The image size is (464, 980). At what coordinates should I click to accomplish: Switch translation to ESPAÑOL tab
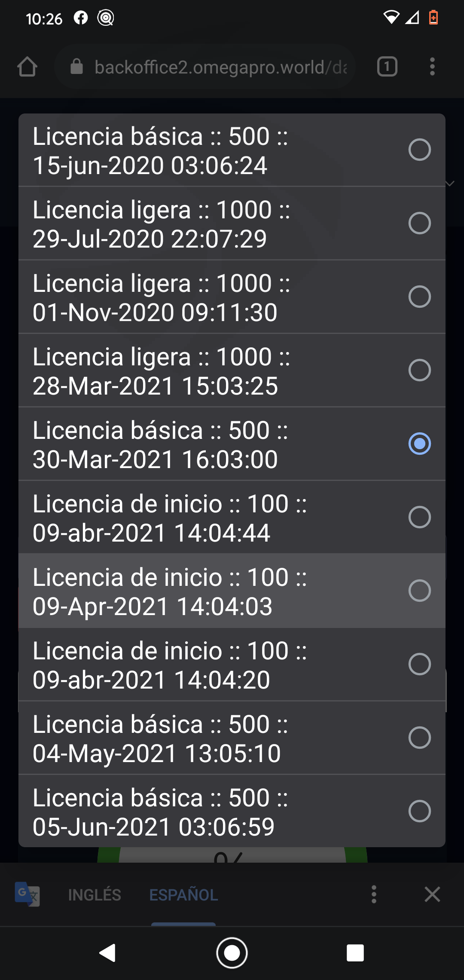tap(183, 895)
